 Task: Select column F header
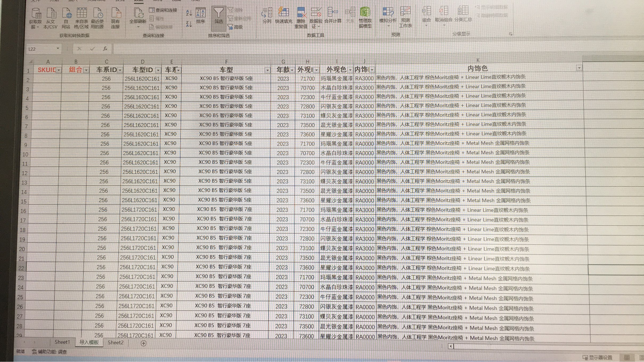[226, 61]
